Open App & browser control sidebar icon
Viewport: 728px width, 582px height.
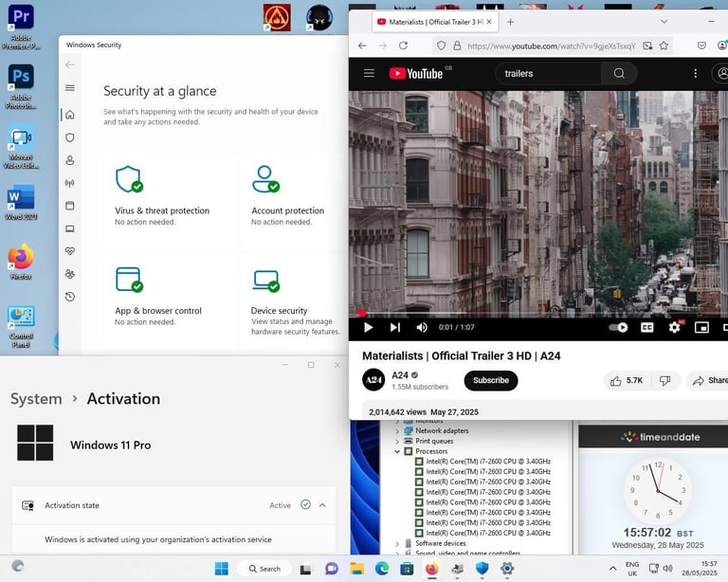[x=70, y=206]
